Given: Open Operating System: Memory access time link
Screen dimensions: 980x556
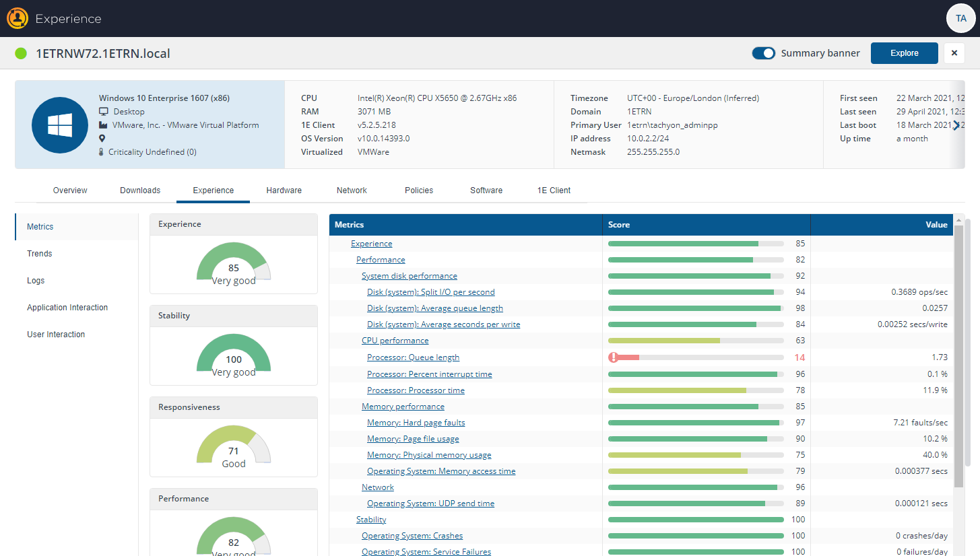Looking at the screenshot, I should point(441,471).
